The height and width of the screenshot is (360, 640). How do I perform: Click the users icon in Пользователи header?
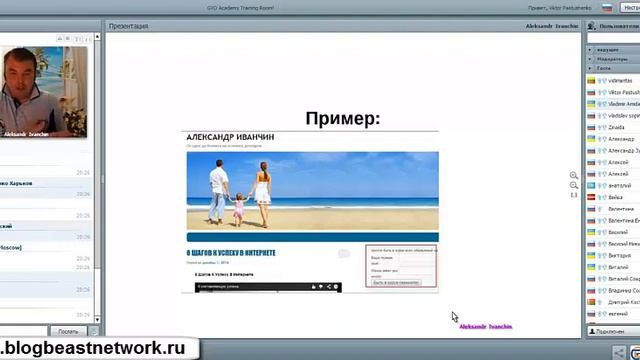tap(591, 26)
